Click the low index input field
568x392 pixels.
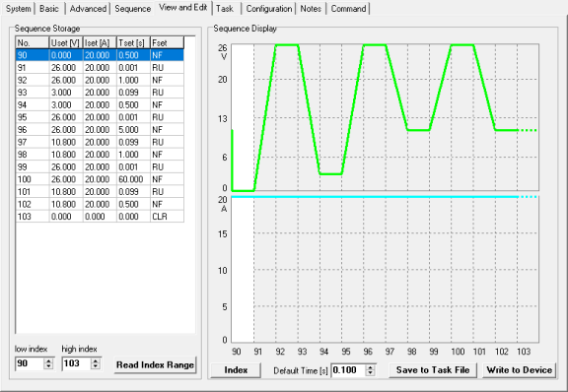click(30, 363)
